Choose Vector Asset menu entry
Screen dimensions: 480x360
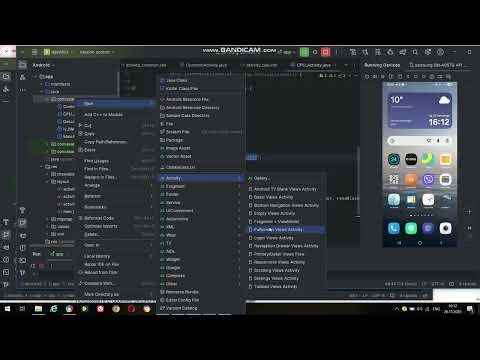201,156
